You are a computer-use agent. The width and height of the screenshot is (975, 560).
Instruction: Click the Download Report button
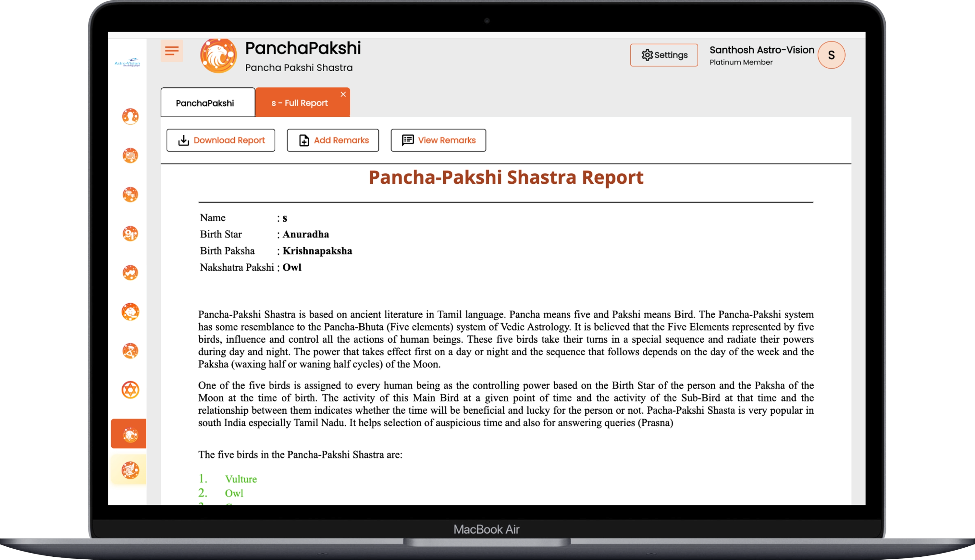tap(221, 140)
